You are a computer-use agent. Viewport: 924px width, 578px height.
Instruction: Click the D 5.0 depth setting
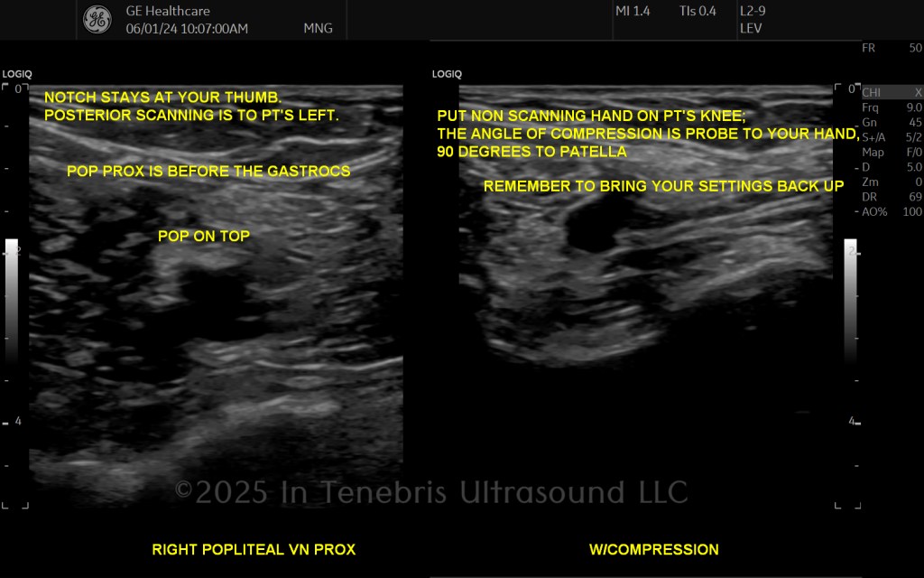892,167
